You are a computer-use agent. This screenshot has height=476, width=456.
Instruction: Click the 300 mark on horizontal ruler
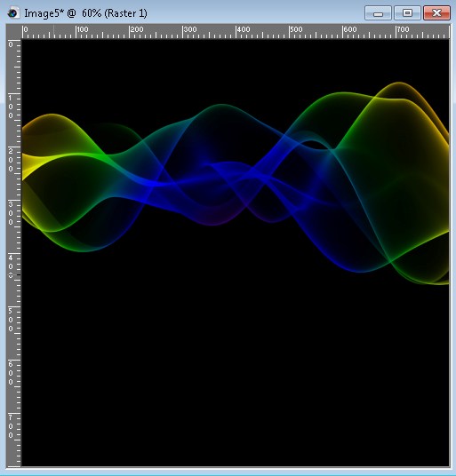coord(189,30)
